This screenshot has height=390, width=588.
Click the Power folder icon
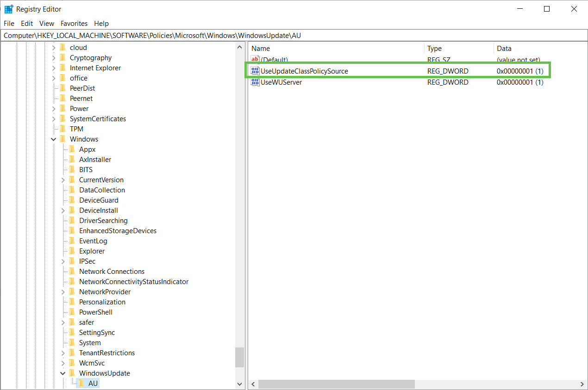pos(63,108)
